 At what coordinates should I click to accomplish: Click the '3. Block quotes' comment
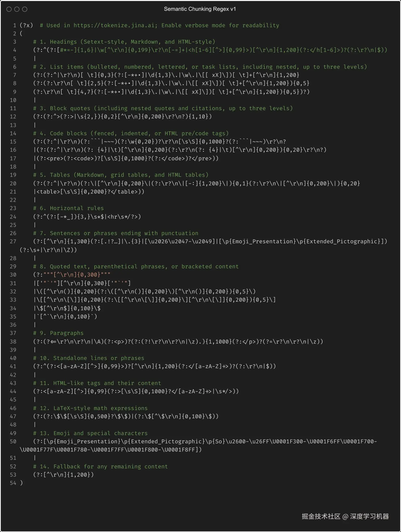(163, 108)
